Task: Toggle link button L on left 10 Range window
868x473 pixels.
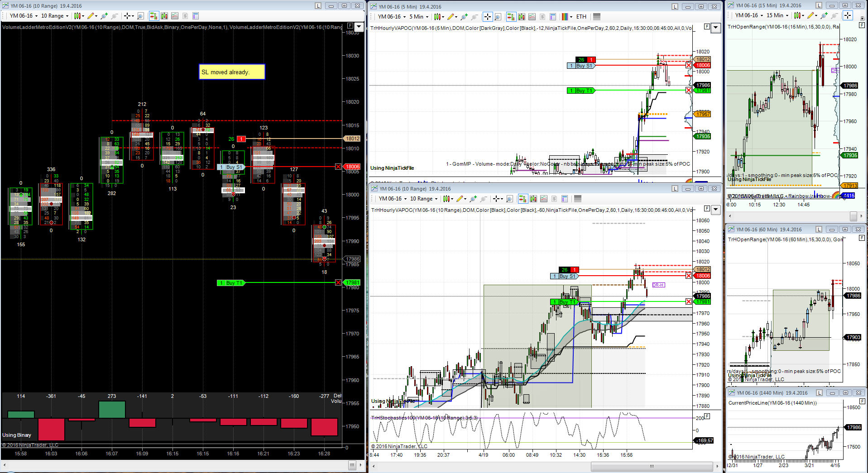Action: (318, 6)
